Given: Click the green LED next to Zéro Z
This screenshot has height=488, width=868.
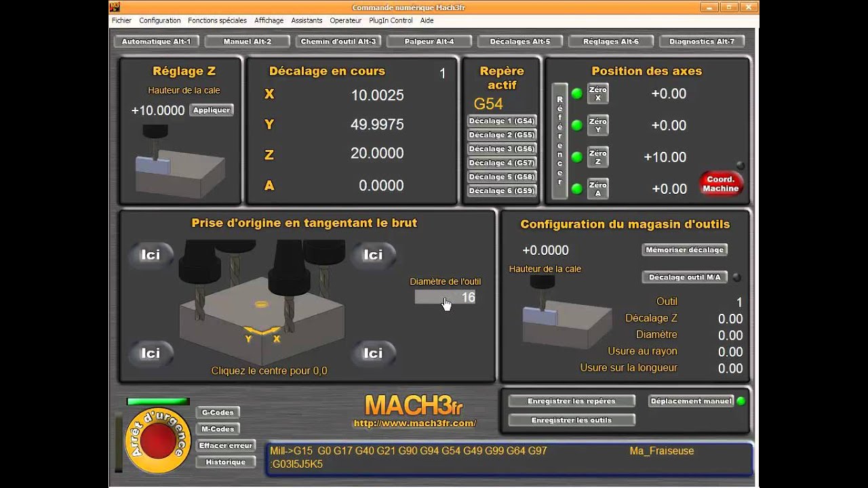Looking at the screenshot, I should pos(576,157).
